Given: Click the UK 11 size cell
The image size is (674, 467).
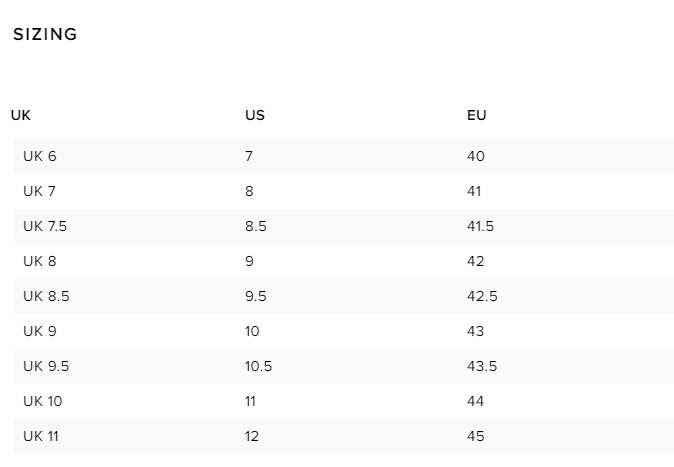Looking at the screenshot, I should [42, 436].
